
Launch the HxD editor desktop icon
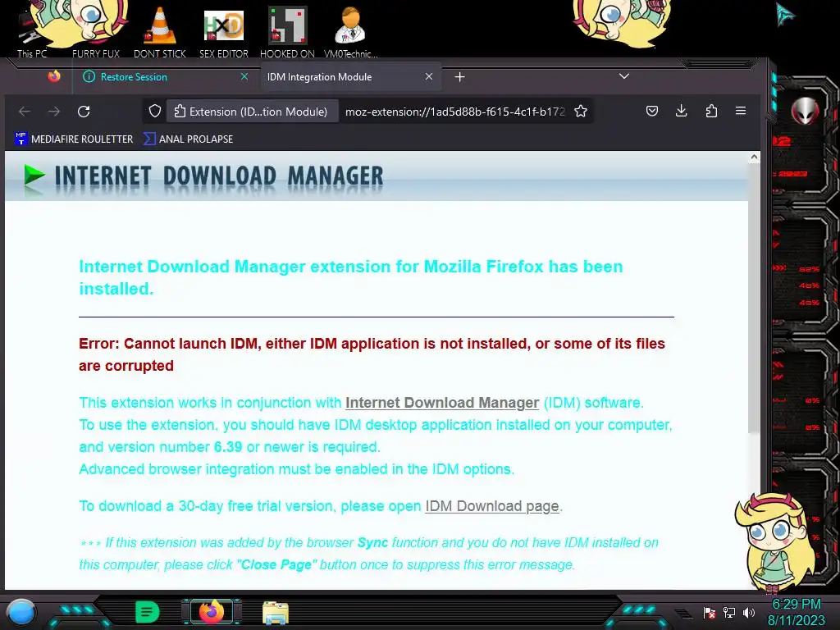pyautogui.click(x=224, y=32)
